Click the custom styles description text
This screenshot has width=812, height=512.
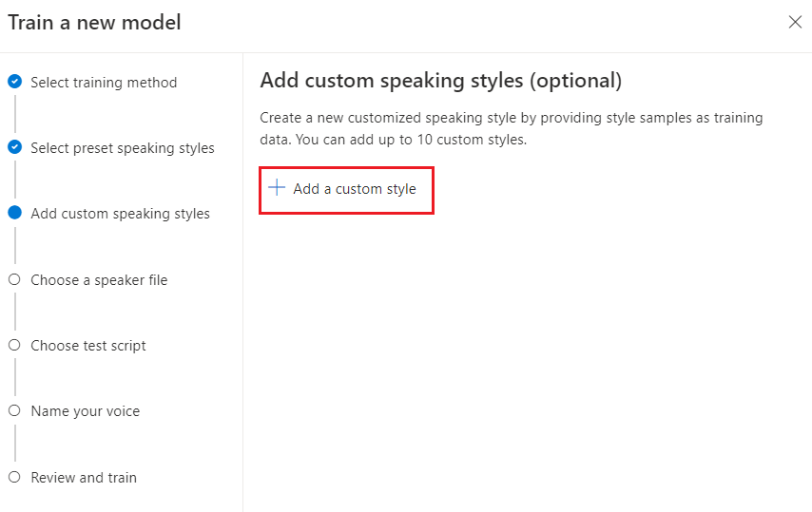(511, 128)
